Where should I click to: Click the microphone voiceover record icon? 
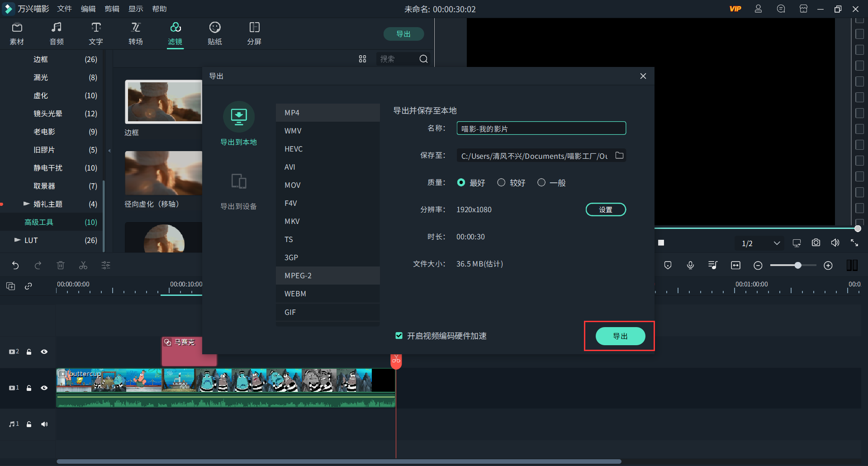pos(690,265)
